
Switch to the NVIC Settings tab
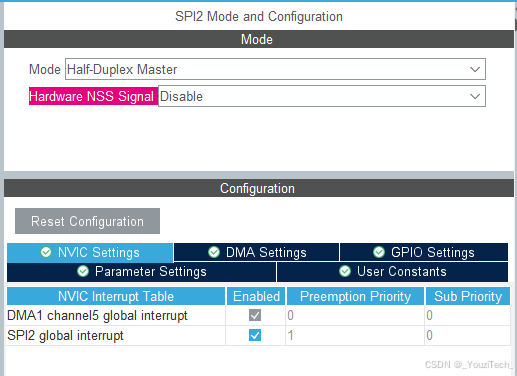[x=90, y=252]
